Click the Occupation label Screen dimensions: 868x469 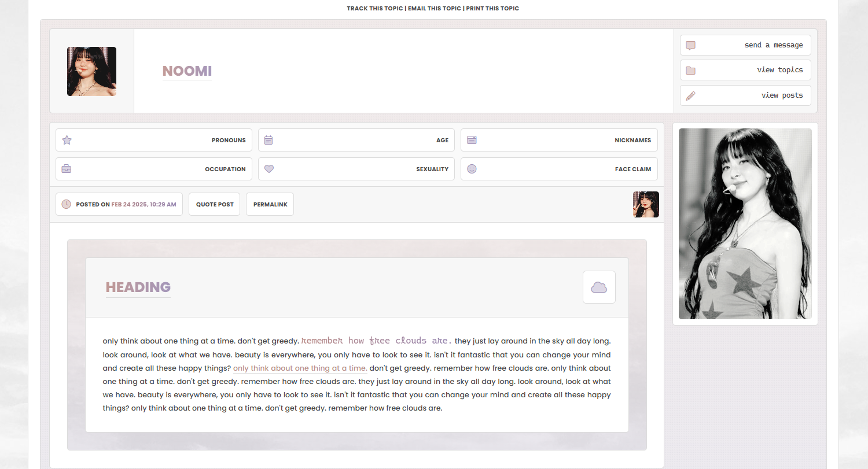pos(225,169)
